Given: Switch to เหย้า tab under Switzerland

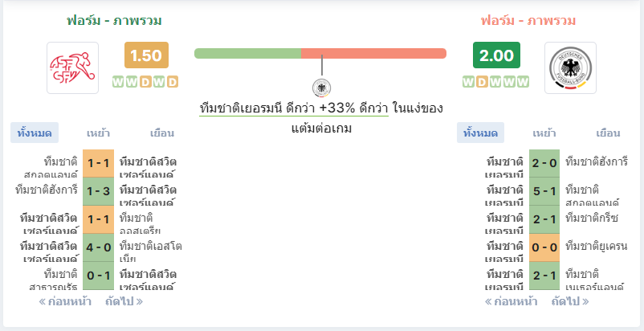Looking at the screenshot, I should pyautogui.click(x=98, y=133).
